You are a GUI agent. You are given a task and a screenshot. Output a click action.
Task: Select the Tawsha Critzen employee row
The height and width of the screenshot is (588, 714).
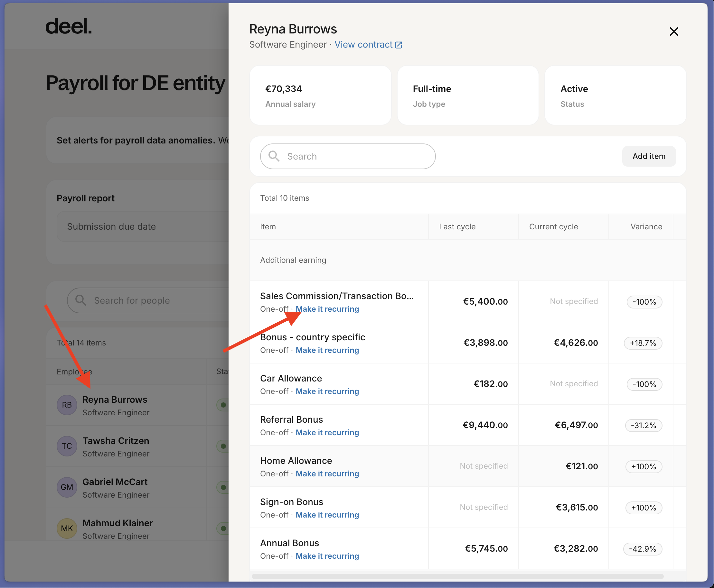[137, 446]
